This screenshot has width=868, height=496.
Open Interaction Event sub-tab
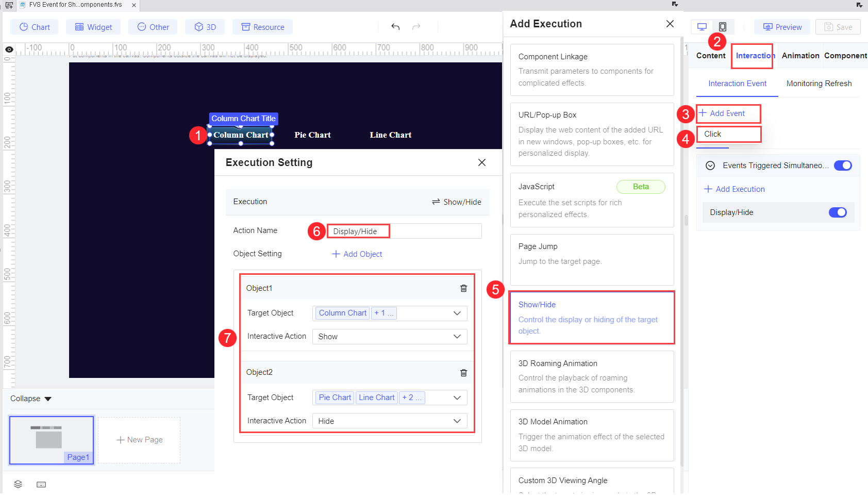pos(737,84)
